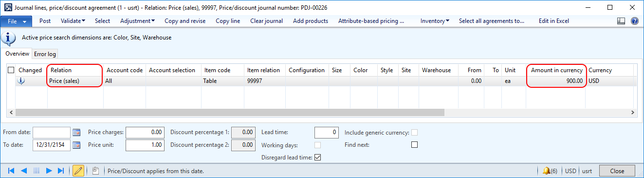Viewport: 644px width, 178px height.
Task: Click the scrollbar right arrow
Action: tap(633, 112)
